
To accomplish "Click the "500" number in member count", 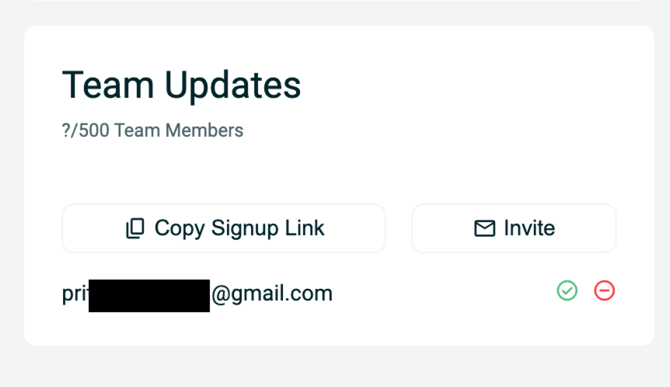I will point(94,130).
